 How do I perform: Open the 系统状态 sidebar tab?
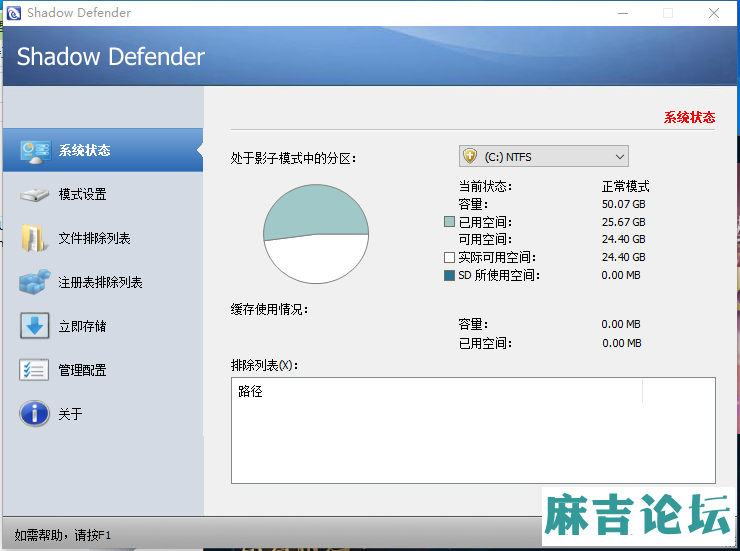point(103,150)
